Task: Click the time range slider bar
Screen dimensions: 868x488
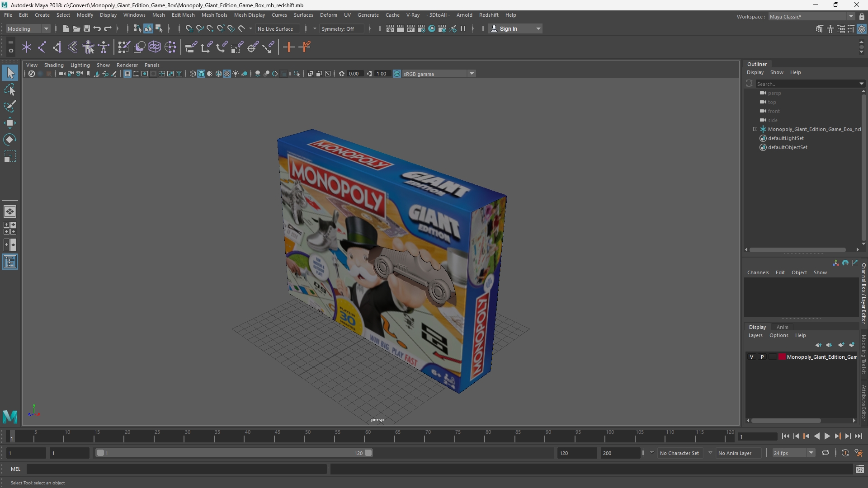Action: point(234,453)
